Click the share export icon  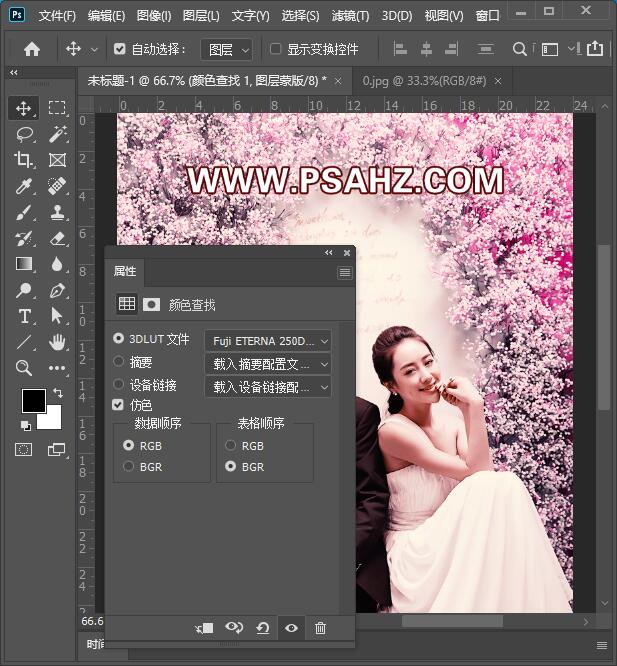click(x=594, y=48)
